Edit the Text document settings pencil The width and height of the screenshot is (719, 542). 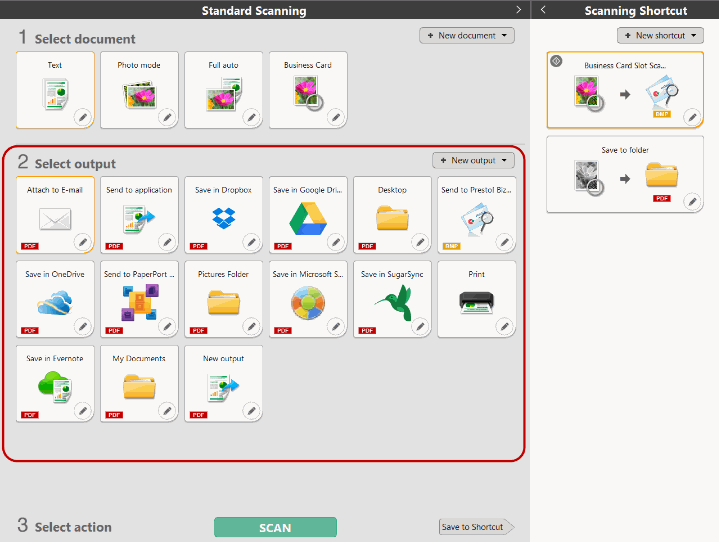[83, 118]
